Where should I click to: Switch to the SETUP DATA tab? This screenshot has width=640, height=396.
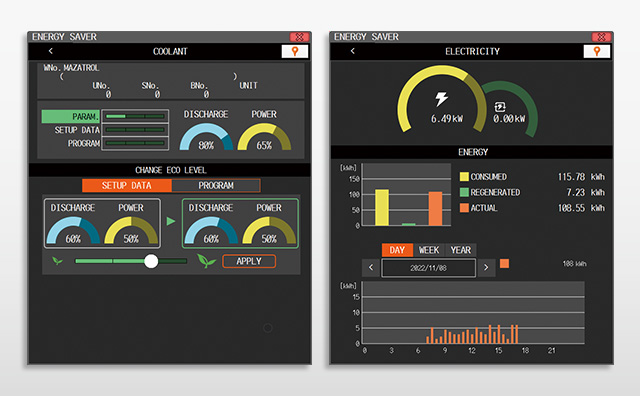(127, 185)
